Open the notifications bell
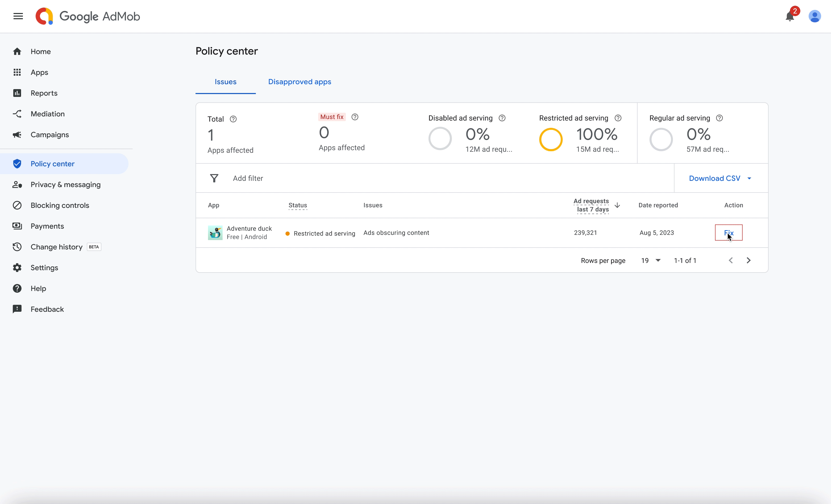831x504 pixels. [x=790, y=16]
